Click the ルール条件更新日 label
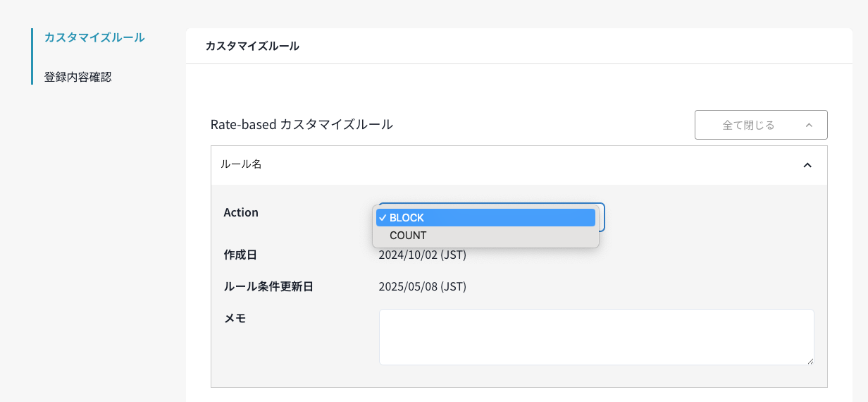868x402 pixels. point(268,286)
